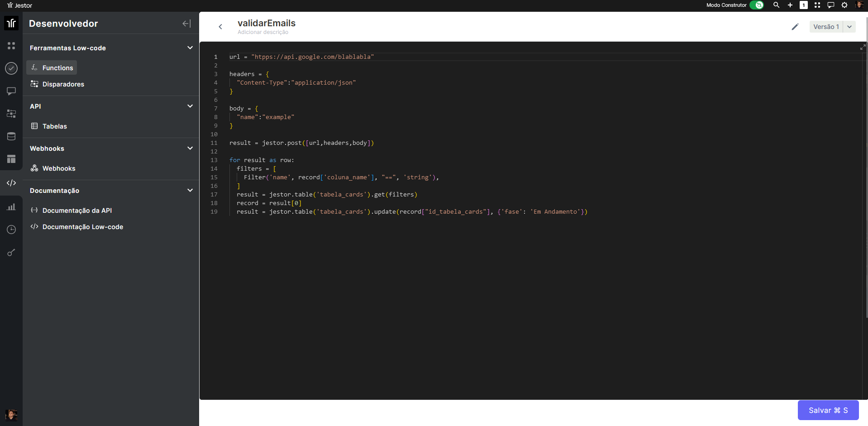Edit the validarEmails name with the pencil
Screen dimensions: 868x426
[x=795, y=27]
